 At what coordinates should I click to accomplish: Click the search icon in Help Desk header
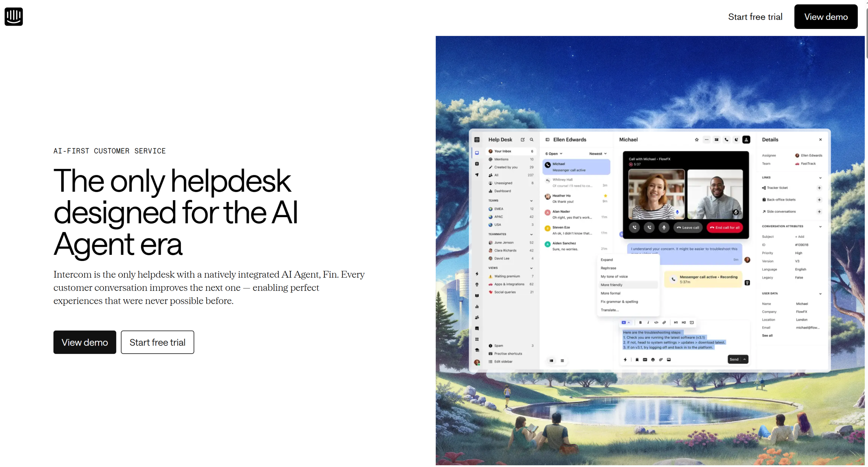click(532, 139)
